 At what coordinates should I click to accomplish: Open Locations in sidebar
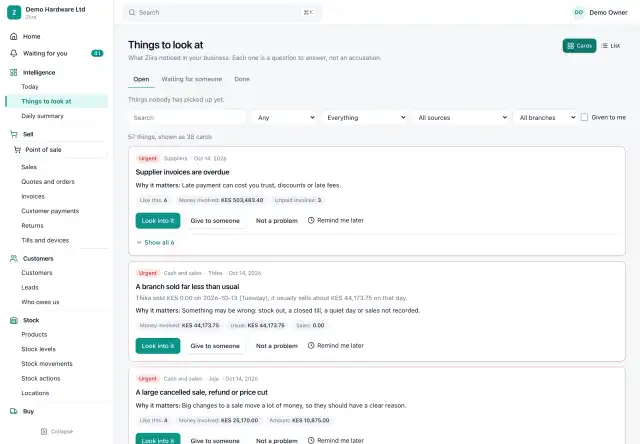[x=35, y=393]
